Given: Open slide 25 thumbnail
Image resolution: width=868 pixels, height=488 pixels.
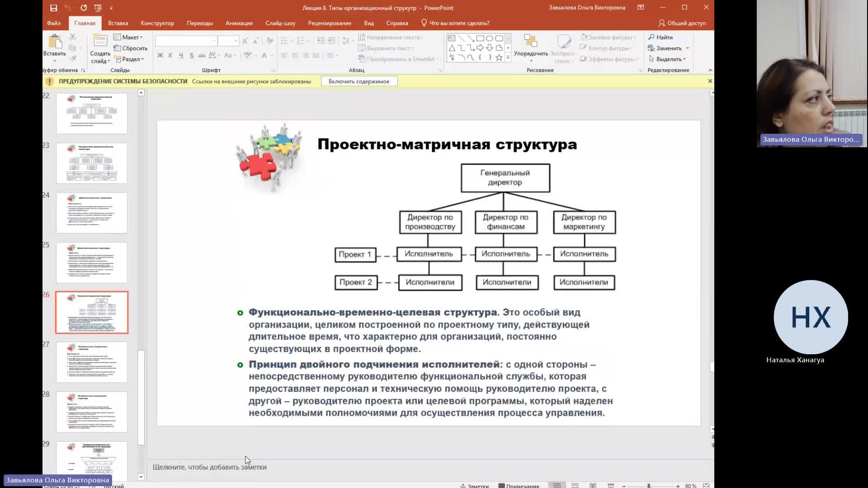Looking at the screenshot, I should [x=92, y=263].
